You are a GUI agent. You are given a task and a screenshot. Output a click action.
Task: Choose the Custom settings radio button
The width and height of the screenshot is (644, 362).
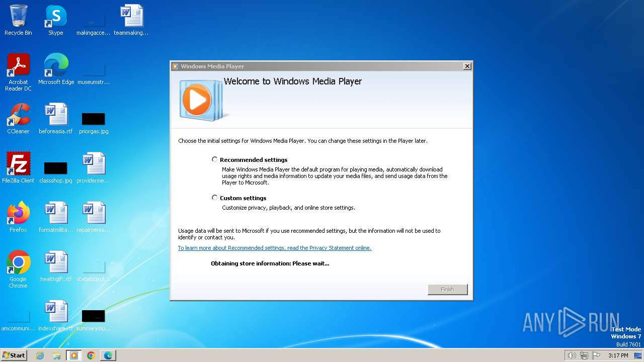coord(215,198)
